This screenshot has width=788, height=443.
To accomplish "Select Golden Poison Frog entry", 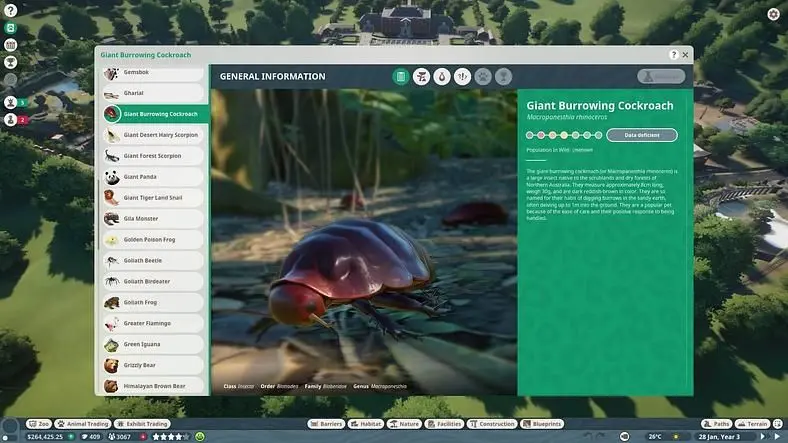I will (x=154, y=240).
